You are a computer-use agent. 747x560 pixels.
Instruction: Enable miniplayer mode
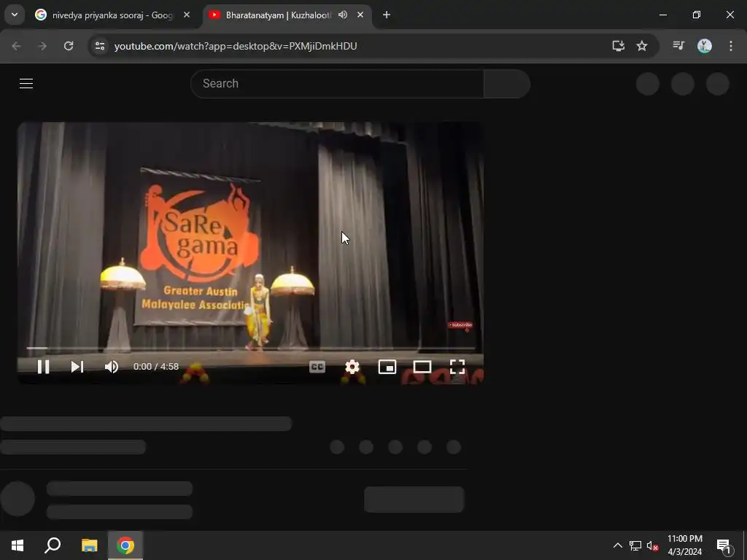(387, 367)
